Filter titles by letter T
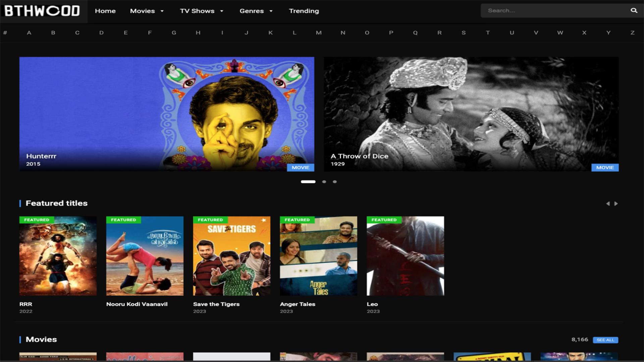 coord(488,33)
